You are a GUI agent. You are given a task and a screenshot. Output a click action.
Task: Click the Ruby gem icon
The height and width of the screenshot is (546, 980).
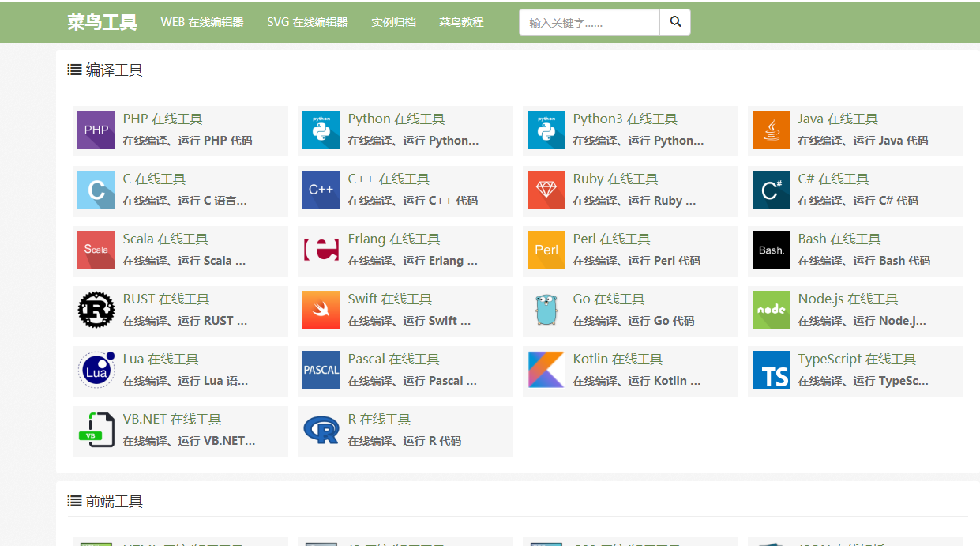546,190
